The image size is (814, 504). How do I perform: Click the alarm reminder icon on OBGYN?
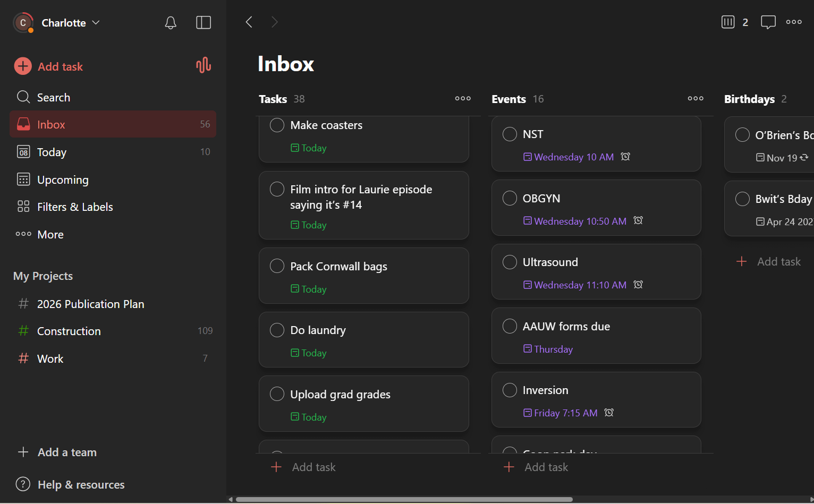(x=638, y=220)
